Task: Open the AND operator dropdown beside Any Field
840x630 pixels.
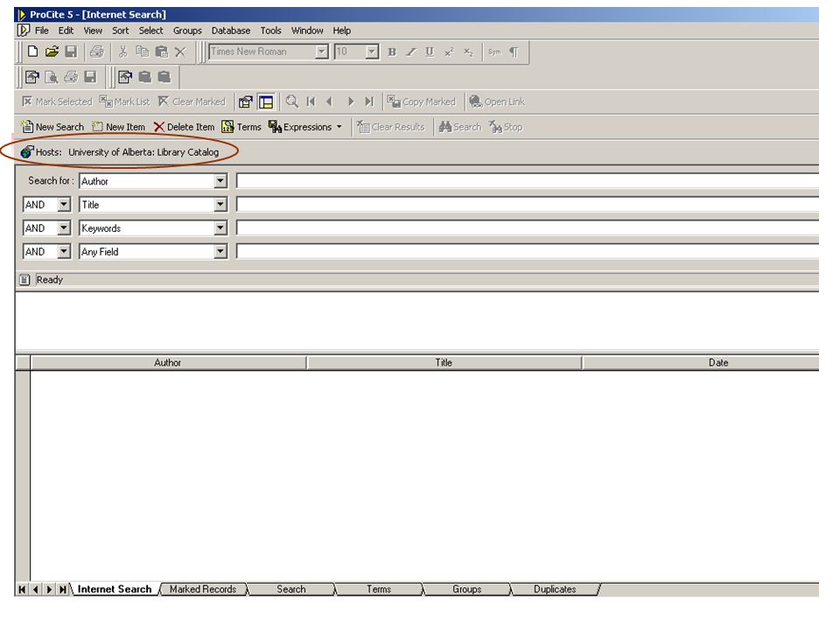Action: (64, 252)
